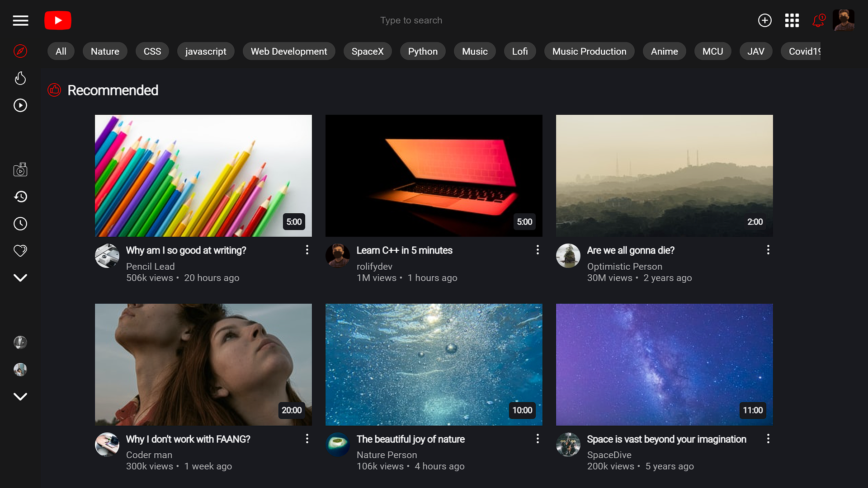Open options menu for Learn C++ video
The width and height of the screenshot is (868, 488).
click(x=538, y=250)
